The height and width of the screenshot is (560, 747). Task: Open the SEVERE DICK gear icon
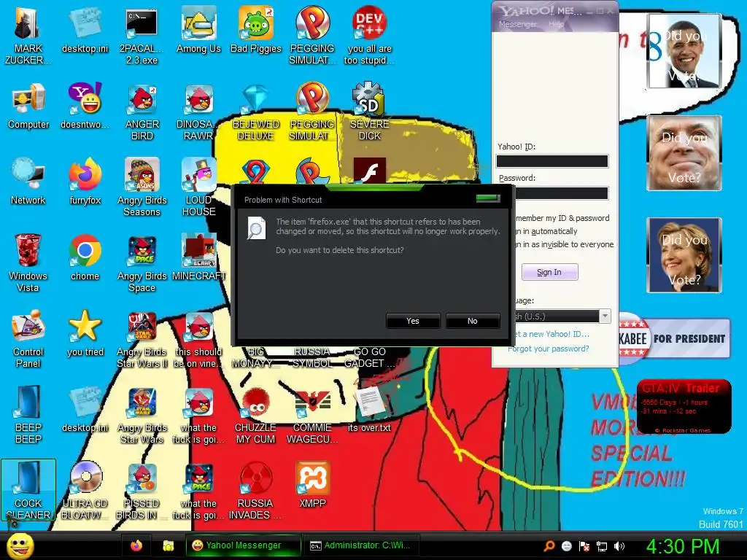[369, 112]
